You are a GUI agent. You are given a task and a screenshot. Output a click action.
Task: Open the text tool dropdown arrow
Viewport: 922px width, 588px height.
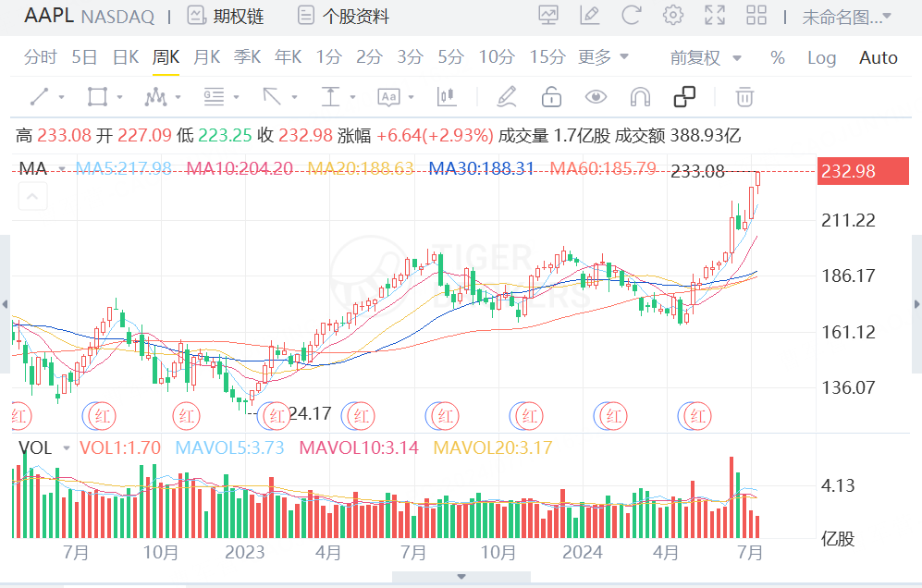411,97
